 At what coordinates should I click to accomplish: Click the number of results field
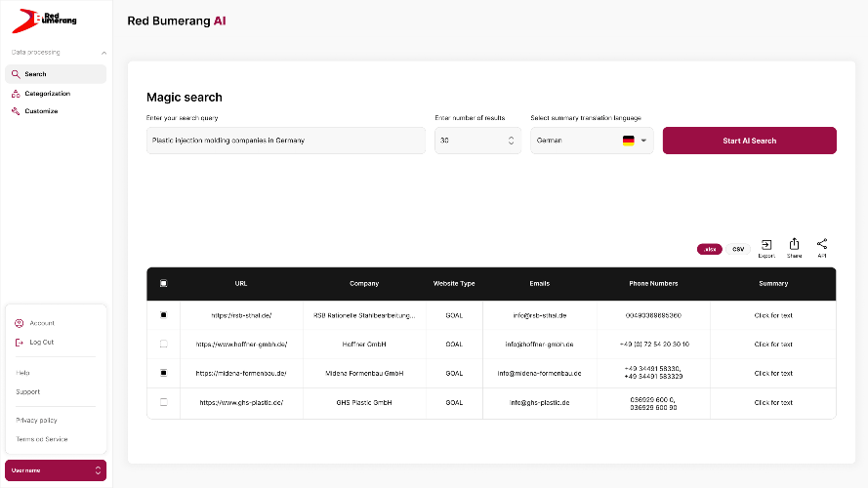477,141
